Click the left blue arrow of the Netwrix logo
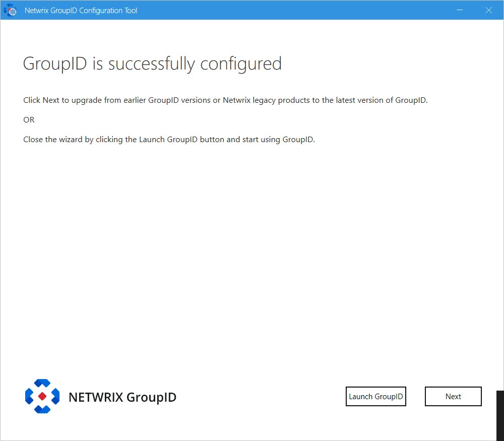The image size is (504, 441). [x=29, y=396]
